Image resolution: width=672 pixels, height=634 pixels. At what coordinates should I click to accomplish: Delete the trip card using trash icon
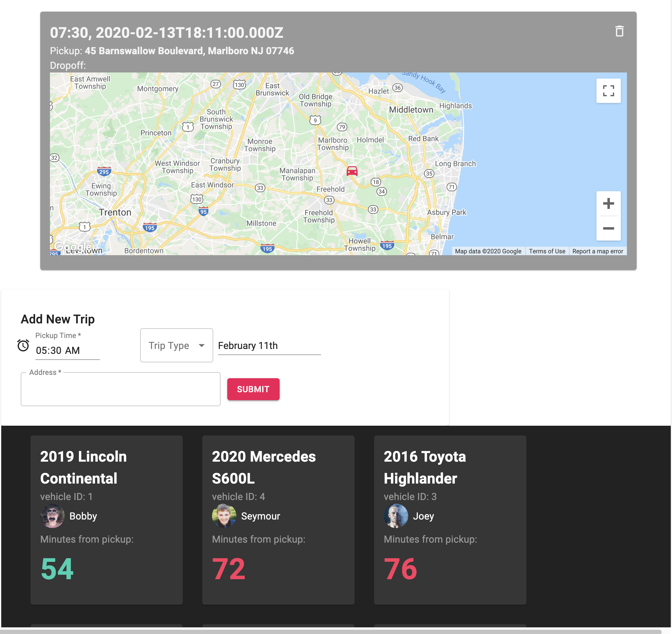pyautogui.click(x=620, y=31)
